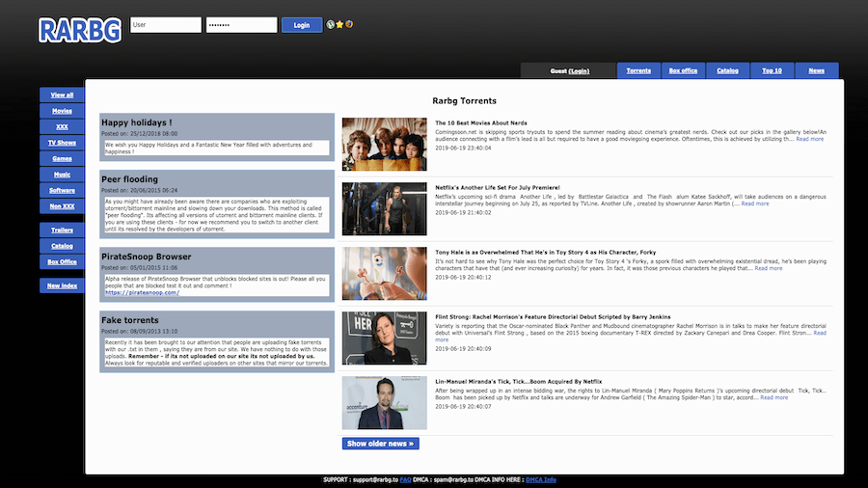The image size is (868, 488).
Task: Click the Tick, Tick...Boom headline
Action: (519, 382)
